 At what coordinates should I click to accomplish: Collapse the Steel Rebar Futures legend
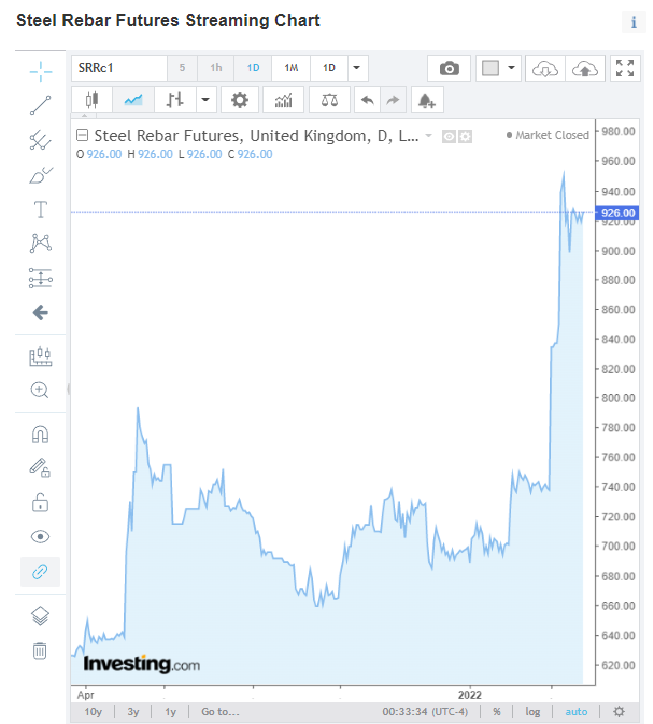[83, 136]
